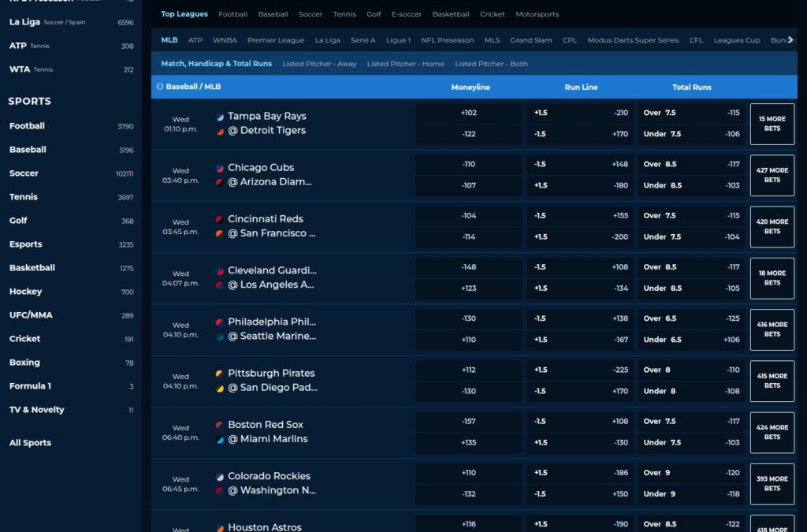Image resolution: width=807 pixels, height=532 pixels.
Task: Select the Modus Darts Super Series tab
Action: coord(633,40)
